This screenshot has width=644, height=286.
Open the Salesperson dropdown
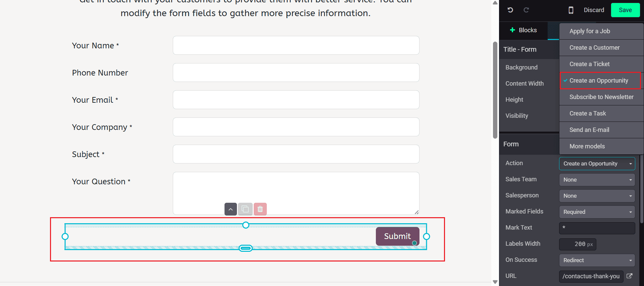coord(597,196)
